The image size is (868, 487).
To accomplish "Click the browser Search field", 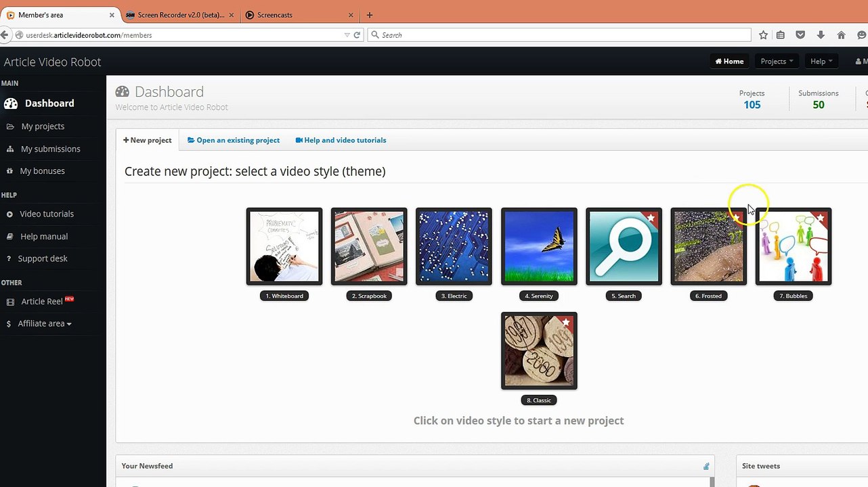I will point(559,35).
